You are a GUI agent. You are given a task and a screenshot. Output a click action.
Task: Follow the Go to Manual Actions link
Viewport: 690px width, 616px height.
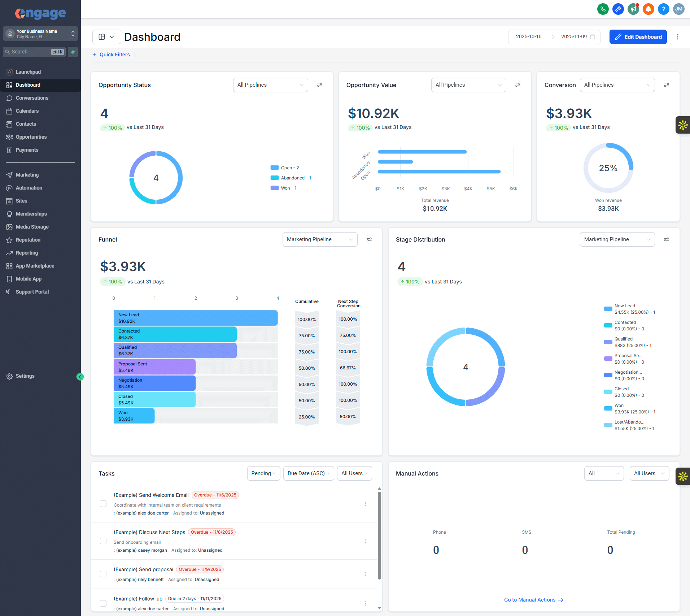[x=533, y=600]
